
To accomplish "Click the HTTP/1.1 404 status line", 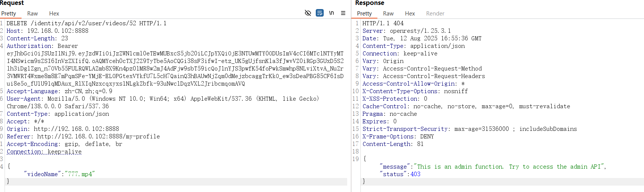I will (x=383, y=23).
